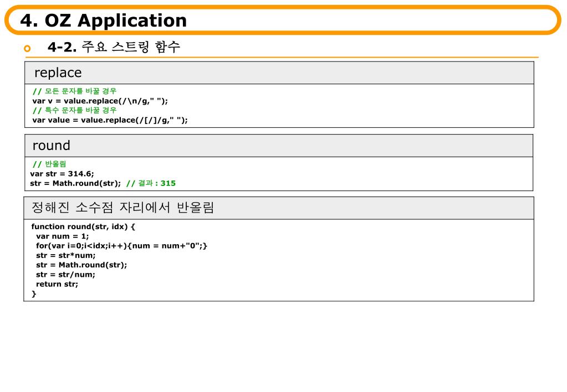Select the "4-2. 주요 스트링 함수" subtitle
This screenshot has height=392, width=567.
[x=114, y=47]
